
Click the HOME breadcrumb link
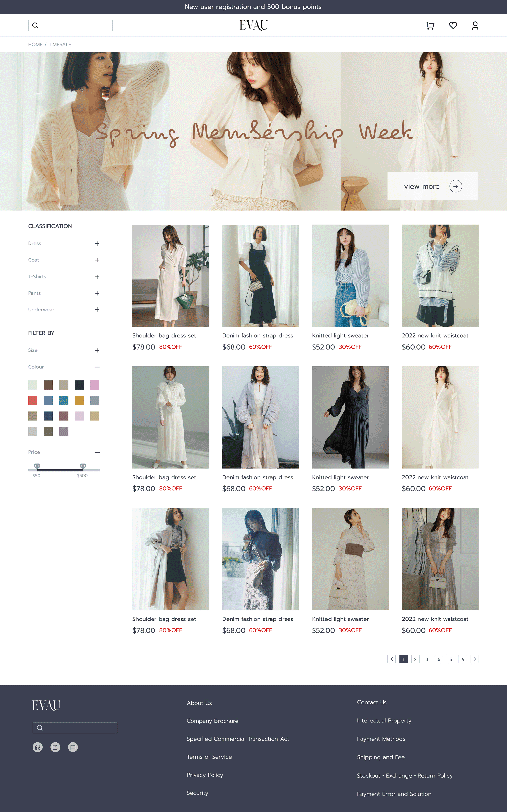35,45
